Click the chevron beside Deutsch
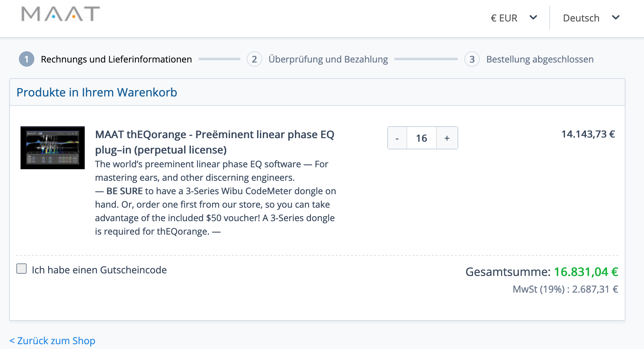 [615, 18]
